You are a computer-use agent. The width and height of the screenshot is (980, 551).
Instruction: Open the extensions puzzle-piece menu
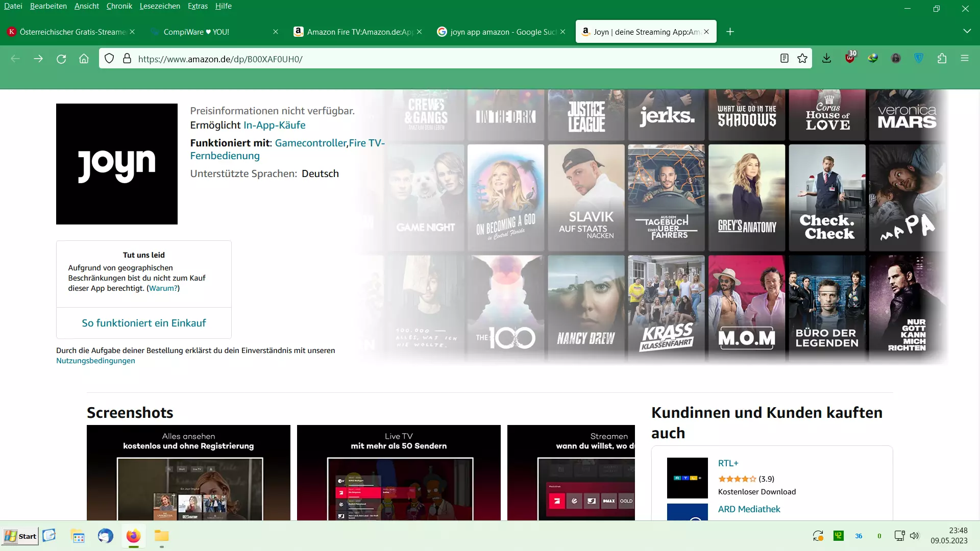(942, 59)
